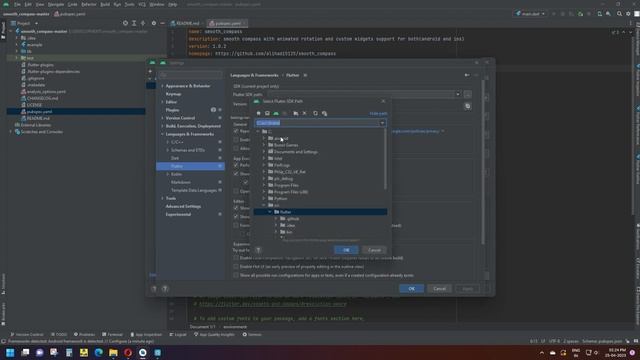The image size is (640, 360).
Task: Click the Settings page vertical scrollbar
Action: 482,161
